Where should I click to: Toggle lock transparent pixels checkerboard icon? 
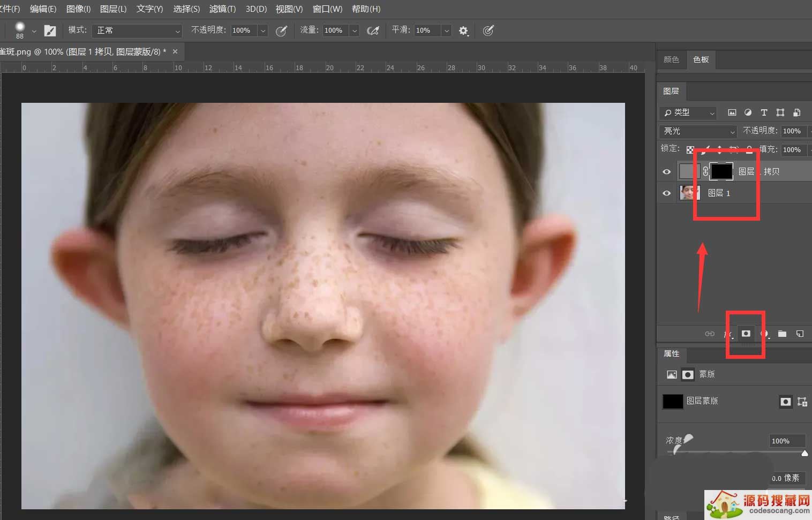click(x=690, y=150)
